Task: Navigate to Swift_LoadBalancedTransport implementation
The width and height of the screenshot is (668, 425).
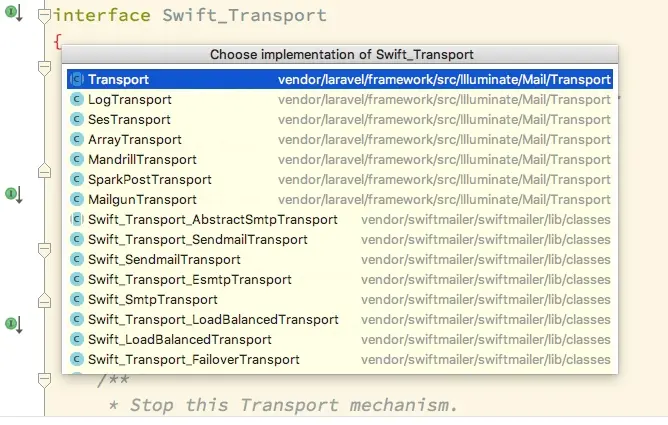Action: coord(340,340)
